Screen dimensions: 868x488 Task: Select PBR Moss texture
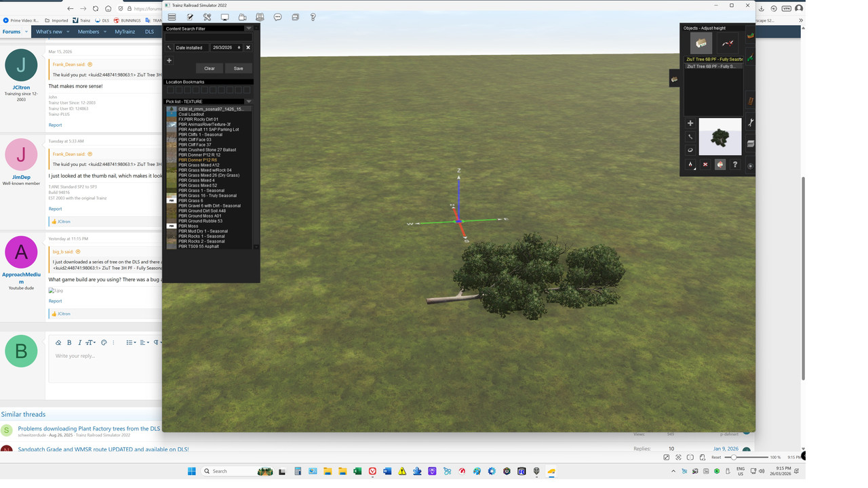(209, 226)
